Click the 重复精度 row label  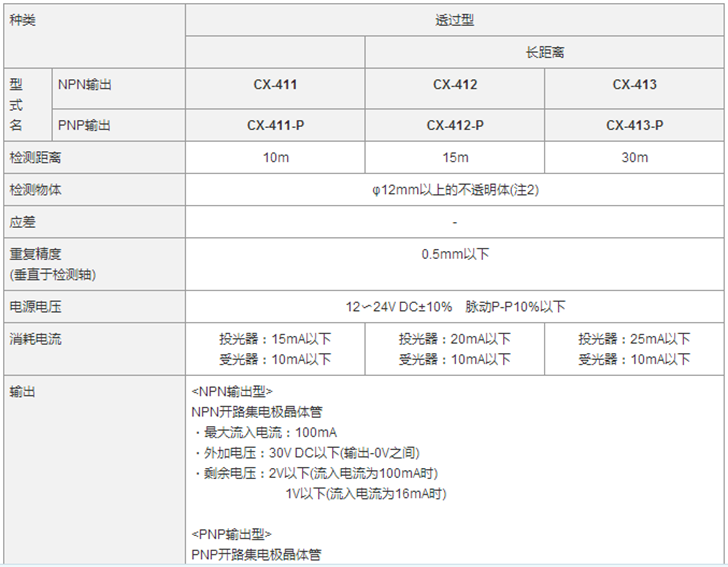click(35, 254)
